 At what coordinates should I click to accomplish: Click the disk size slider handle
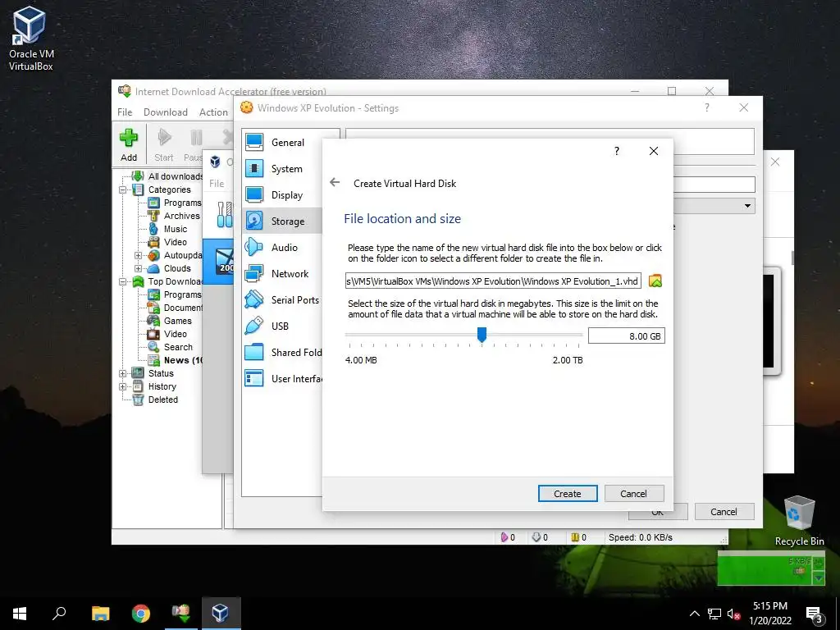coord(482,335)
